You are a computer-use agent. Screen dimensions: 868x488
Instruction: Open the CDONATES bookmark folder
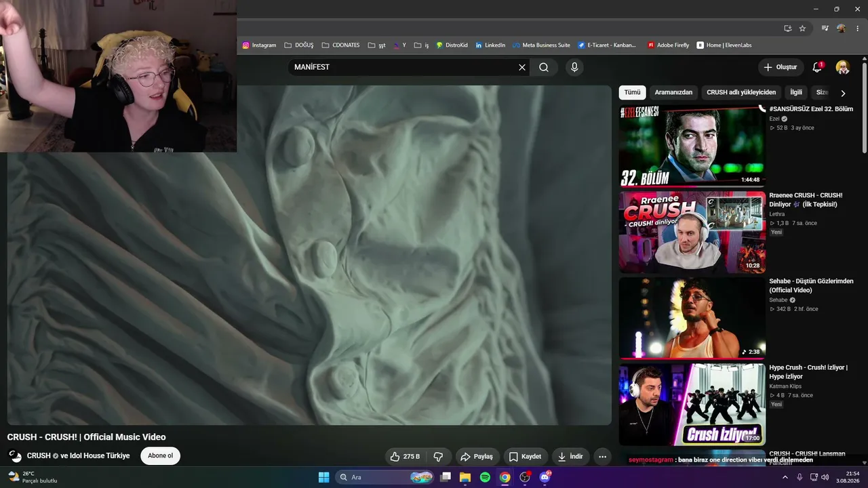[341, 45]
